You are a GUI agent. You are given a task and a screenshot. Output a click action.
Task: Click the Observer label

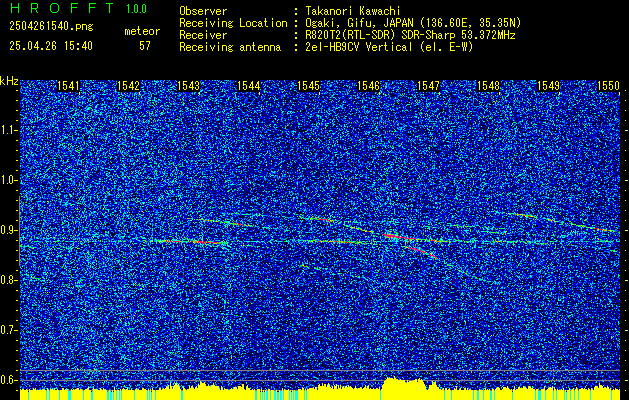coord(203,11)
